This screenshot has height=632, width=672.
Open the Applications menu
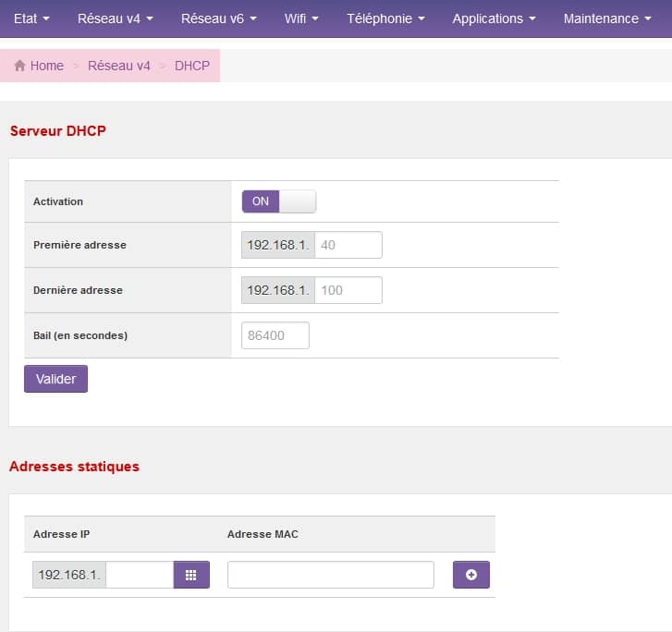point(494,18)
